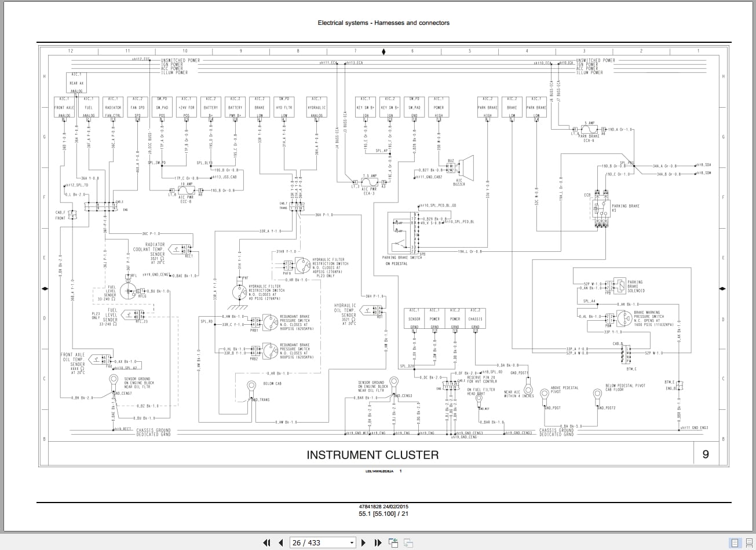Viewport: 756px width, 550px height.
Task: Click the BELOW PEDESTAL PIVOT CAB FLOOR label
Action: [x=625, y=387]
